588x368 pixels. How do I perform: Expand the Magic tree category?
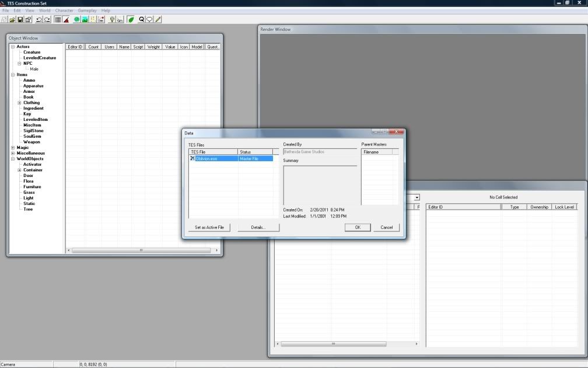coord(12,148)
